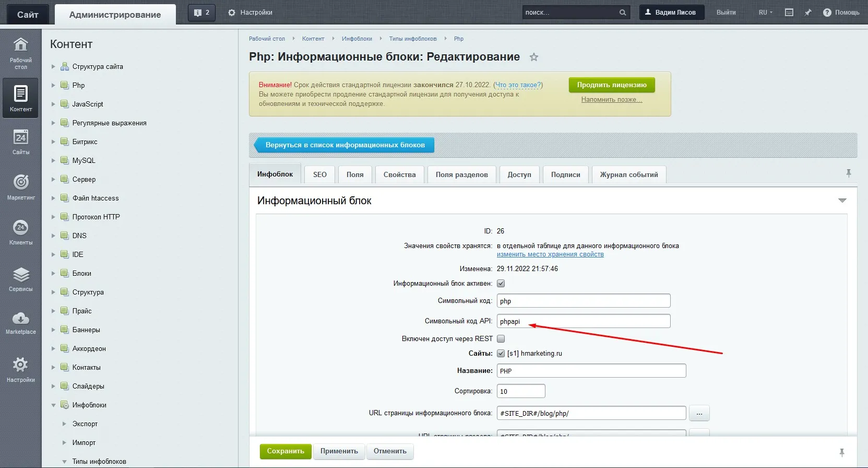Image resolution: width=868 pixels, height=468 pixels.
Task: Switch to the Поля разделов tab
Action: (462, 174)
